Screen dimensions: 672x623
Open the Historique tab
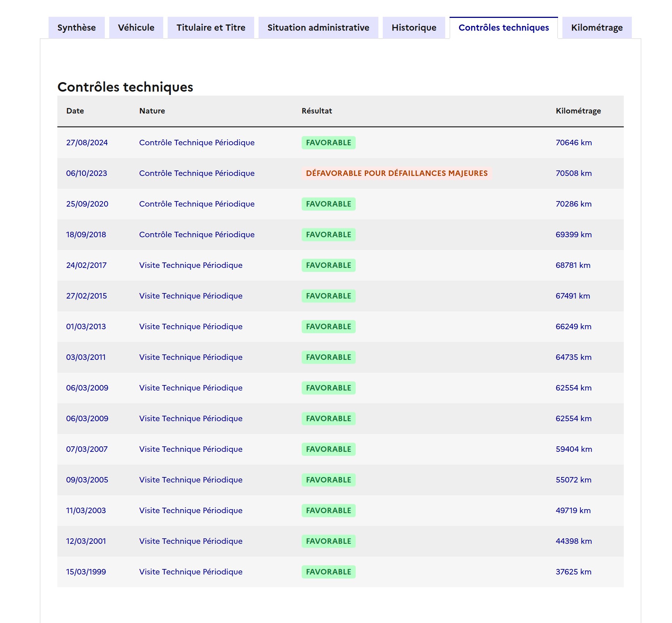(x=414, y=28)
